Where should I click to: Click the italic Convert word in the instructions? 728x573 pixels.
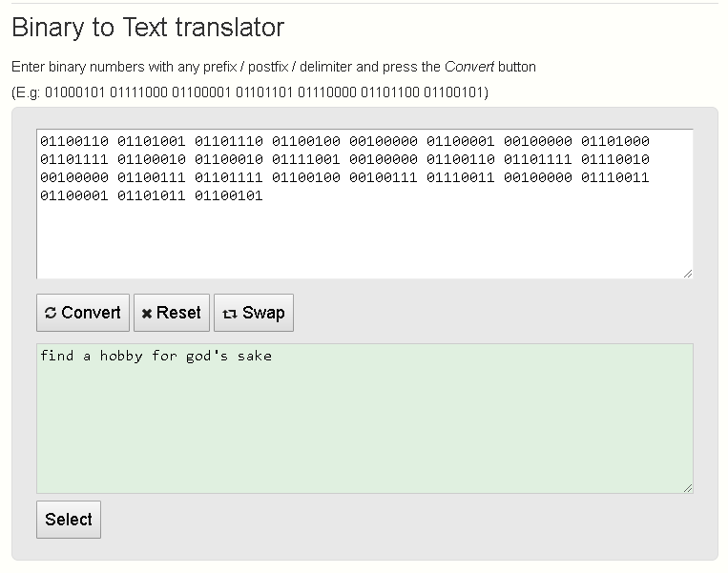pyautogui.click(x=468, y=67)
